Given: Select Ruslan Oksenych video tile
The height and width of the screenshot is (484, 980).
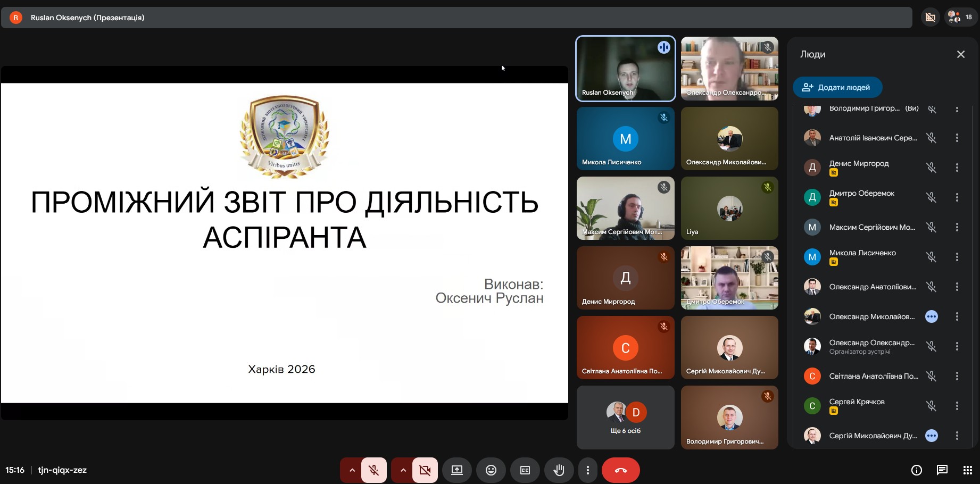Looking at the screenshot, I should (x=625, y=69).
